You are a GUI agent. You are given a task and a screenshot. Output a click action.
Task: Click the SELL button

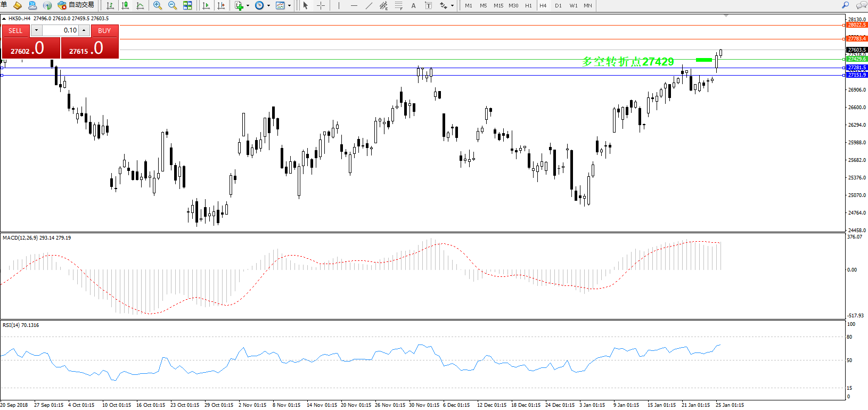[x=15, y=30]
